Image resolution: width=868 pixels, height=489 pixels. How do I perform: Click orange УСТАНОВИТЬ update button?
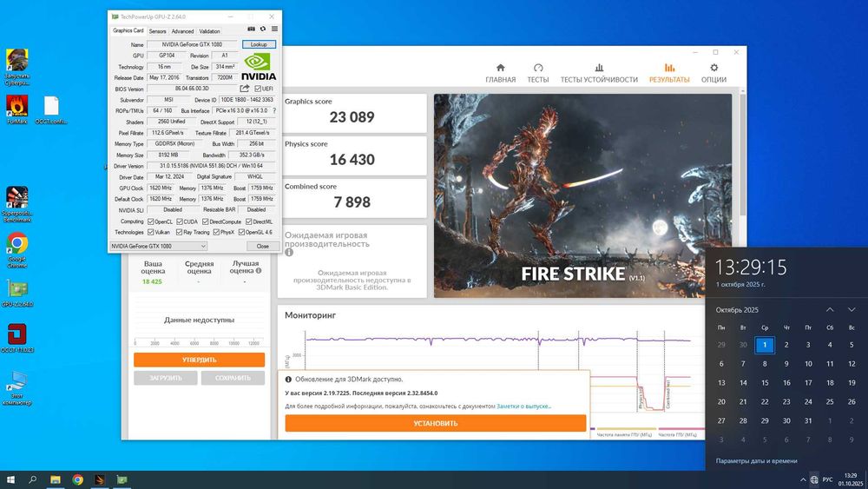click(x=435, y=423)
